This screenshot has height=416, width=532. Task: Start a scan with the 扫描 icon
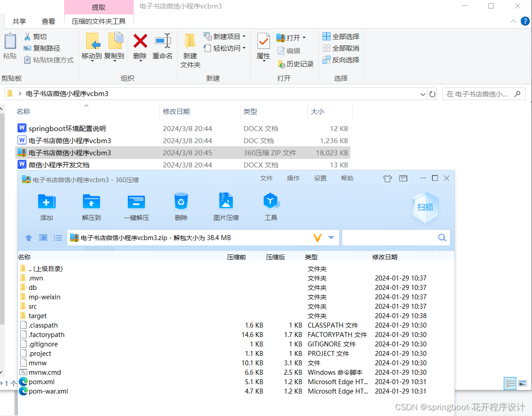pyautogui.click(x=424, y=206)
